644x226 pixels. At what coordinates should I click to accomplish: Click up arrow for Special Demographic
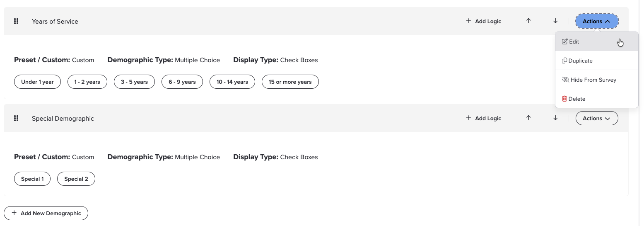[x=528, y=118]
